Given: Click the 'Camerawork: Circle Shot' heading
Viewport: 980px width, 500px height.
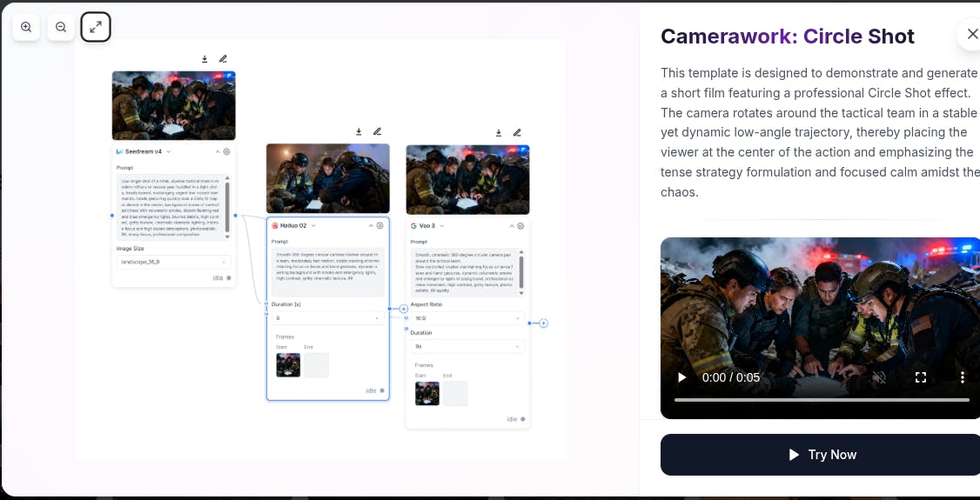Looking at the screenshot, I should point(788,37).
